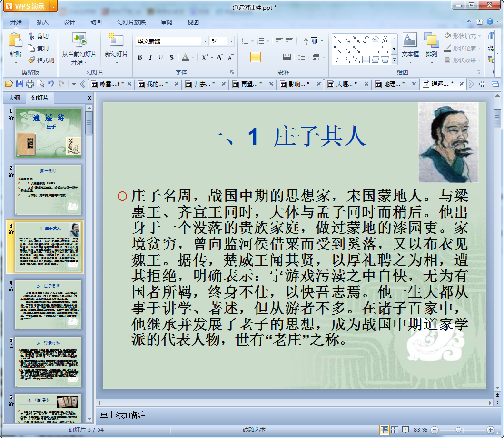Image resolution: width=504 pixels, height=438 pixels.
Task: Toggle Bold formatting
Action: (x=140, y=58)
